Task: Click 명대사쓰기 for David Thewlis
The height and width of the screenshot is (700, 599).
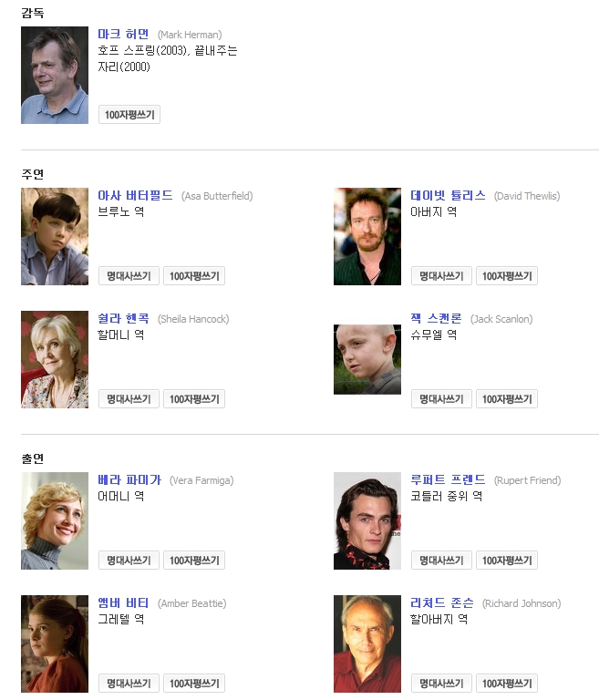Action: coord(442,276)
